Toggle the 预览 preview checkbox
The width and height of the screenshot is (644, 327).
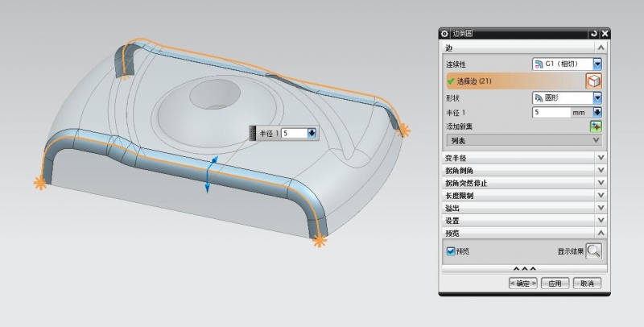[x=451, y=251]
